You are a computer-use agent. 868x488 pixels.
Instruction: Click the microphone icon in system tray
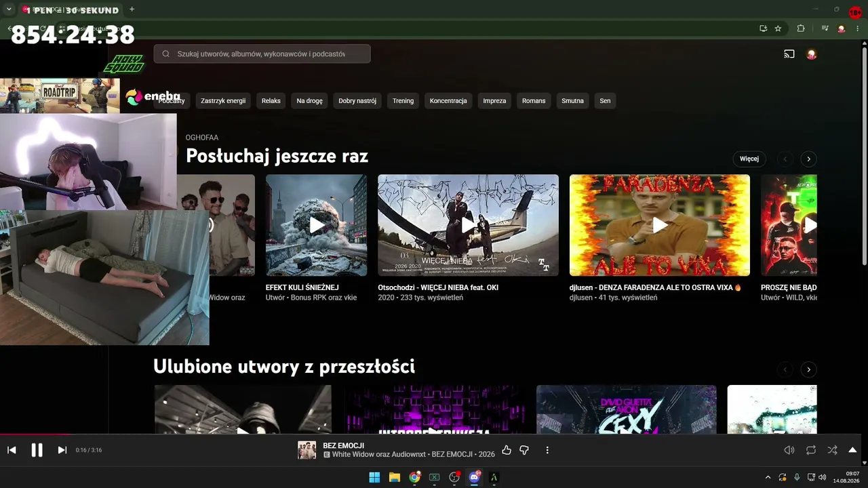tap(797, 477)
